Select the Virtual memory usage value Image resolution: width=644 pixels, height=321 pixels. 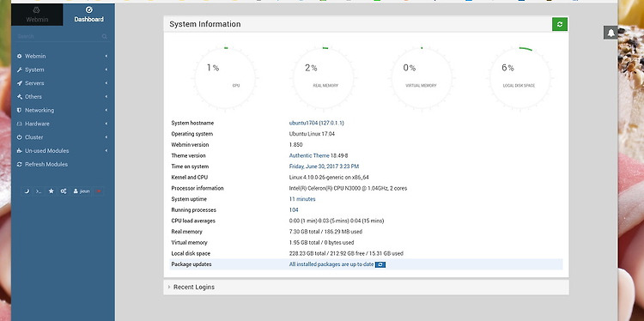(321, 243)
